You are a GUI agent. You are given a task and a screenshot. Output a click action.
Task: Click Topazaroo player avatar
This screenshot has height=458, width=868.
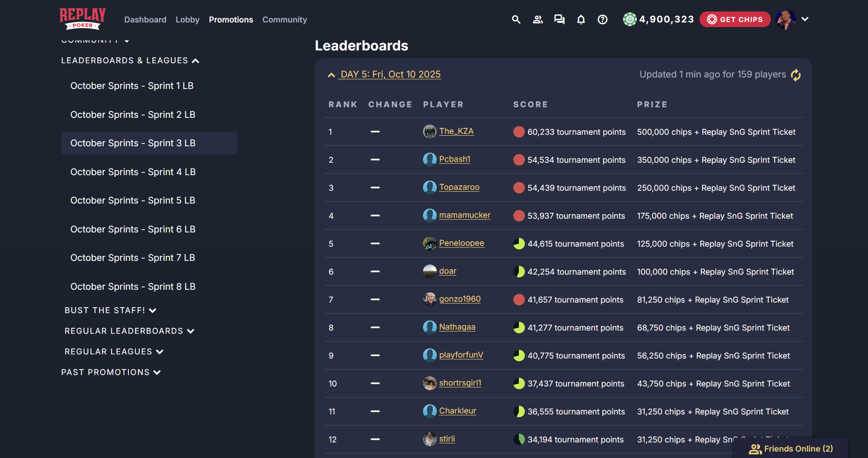coord(429,188)
